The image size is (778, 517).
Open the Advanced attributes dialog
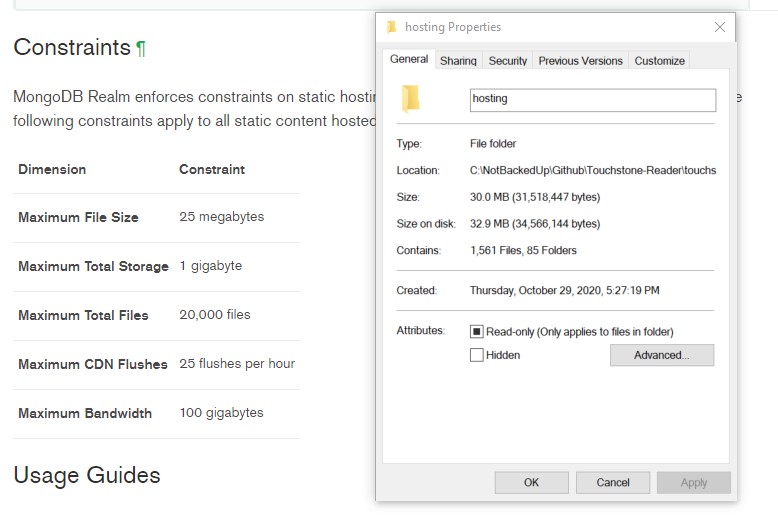661,355
